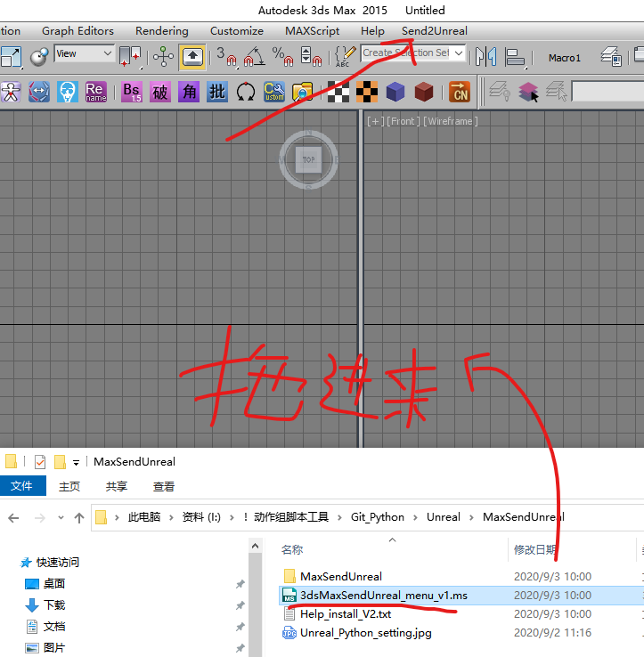Toggle the keyboard shortcut override icon
The width and height of the screenshot is (644, 657).
192,57
